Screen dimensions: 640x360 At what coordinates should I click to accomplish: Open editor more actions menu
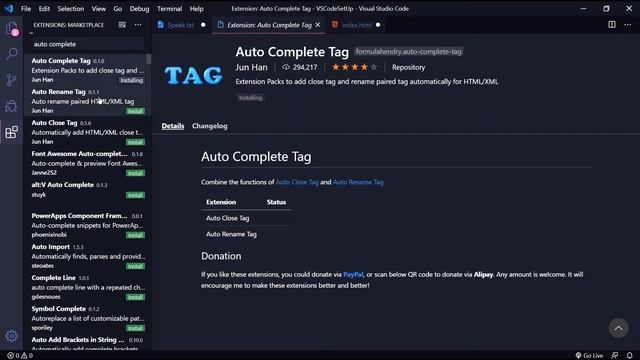click(x=628, y=25)
